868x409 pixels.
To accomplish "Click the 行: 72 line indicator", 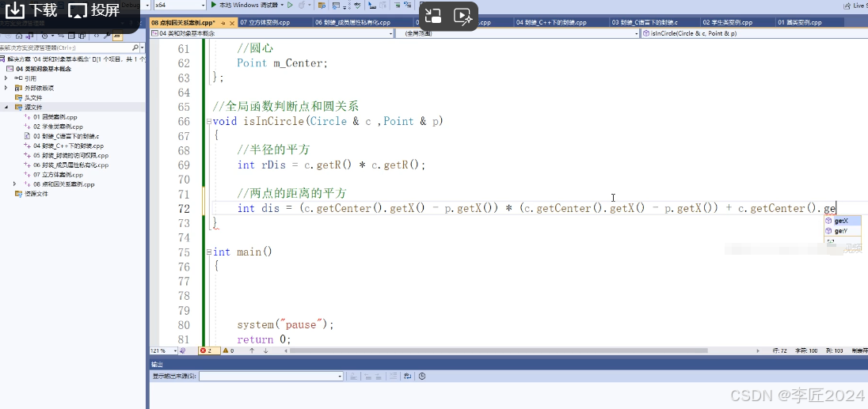I will click(780, 350).
